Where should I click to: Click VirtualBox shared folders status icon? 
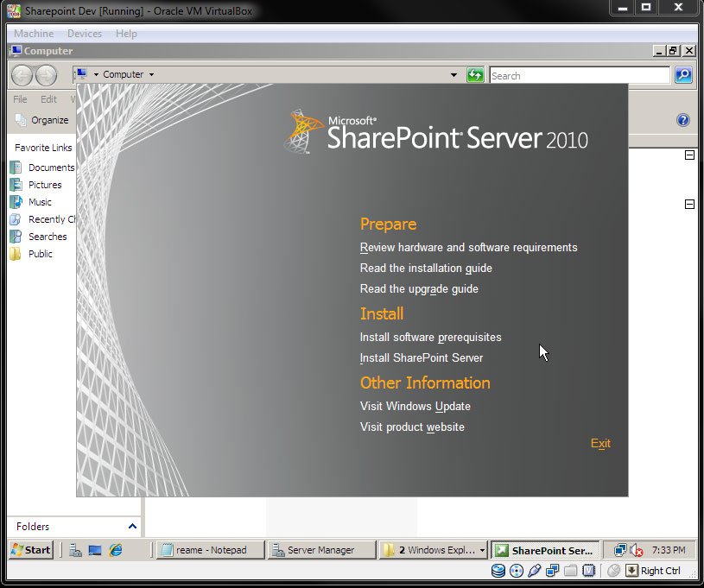(570, 571)
